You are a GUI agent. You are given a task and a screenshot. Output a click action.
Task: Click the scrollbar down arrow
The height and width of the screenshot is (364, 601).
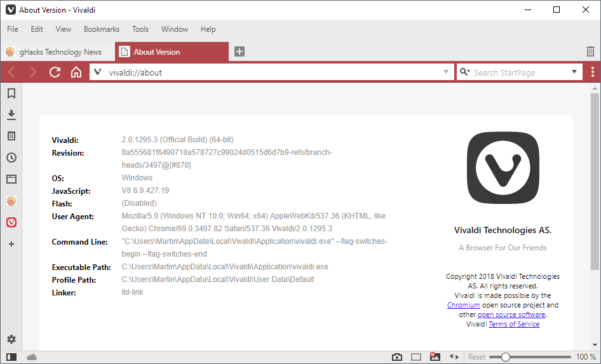(595, 345)
